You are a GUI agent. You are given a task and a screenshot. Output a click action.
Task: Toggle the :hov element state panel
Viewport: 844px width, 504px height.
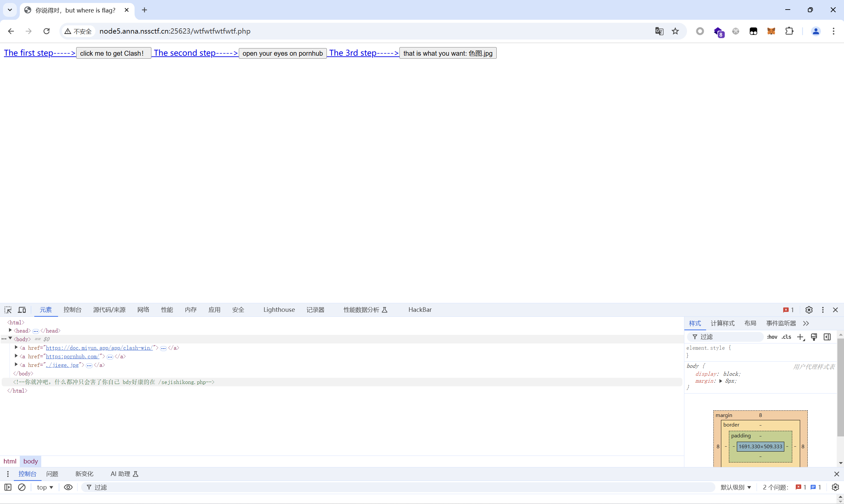[x=772, y=337]
